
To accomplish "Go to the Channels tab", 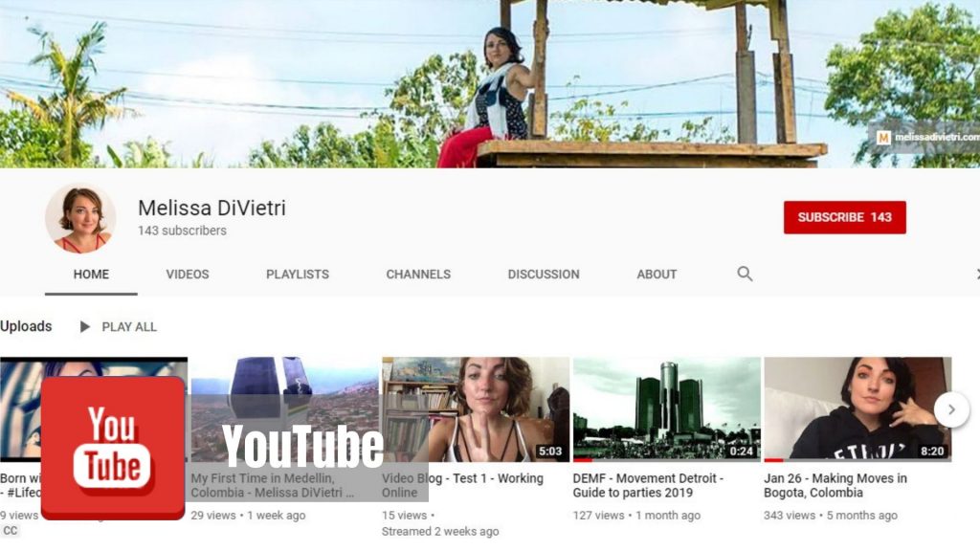I will click(x=418, y=275).
